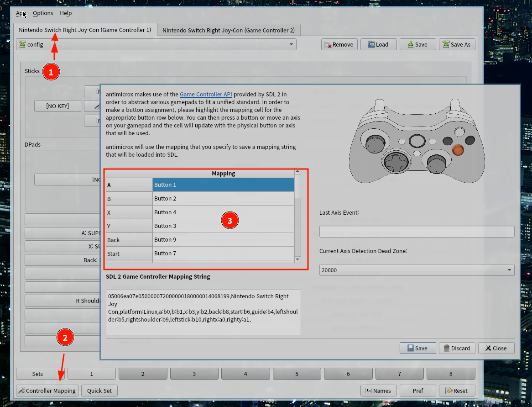Select the Button 7 cell for Start
Image resolution: width=532 pixels, height=407 pixels.
click(223, 254)
